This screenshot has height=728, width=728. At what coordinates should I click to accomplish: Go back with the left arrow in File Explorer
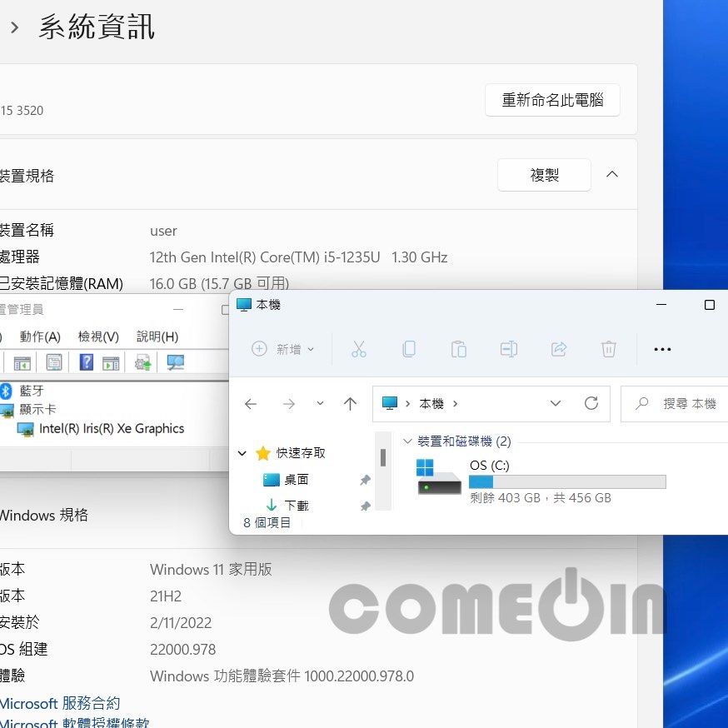251,404
